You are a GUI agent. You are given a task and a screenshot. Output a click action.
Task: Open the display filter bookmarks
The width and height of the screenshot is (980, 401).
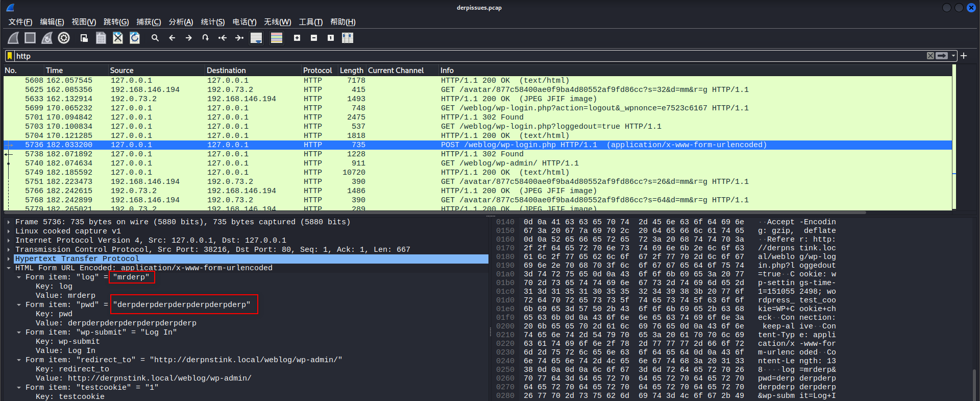tap(10, 56)
